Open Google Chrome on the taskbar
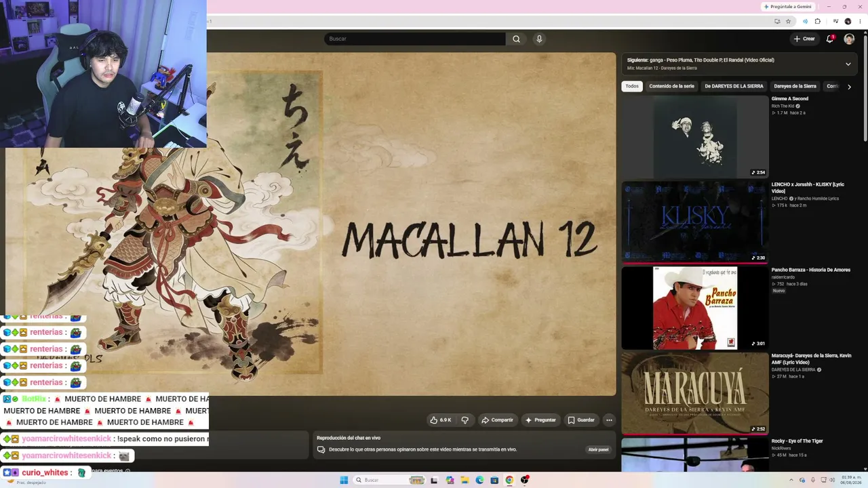The width and height of the screenshot is (868, 488). 509,480
